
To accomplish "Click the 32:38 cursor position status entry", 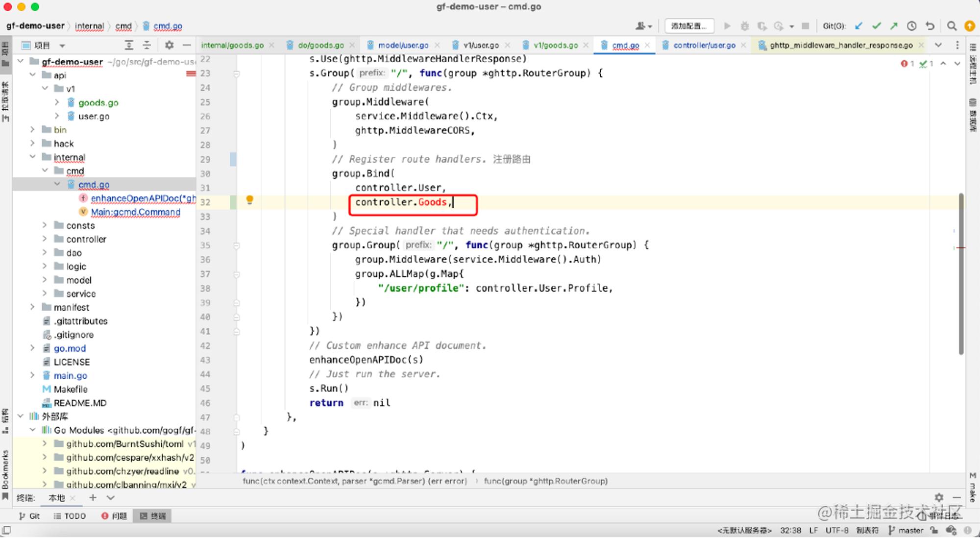I will pyautogui.click(x=790, y=530).
